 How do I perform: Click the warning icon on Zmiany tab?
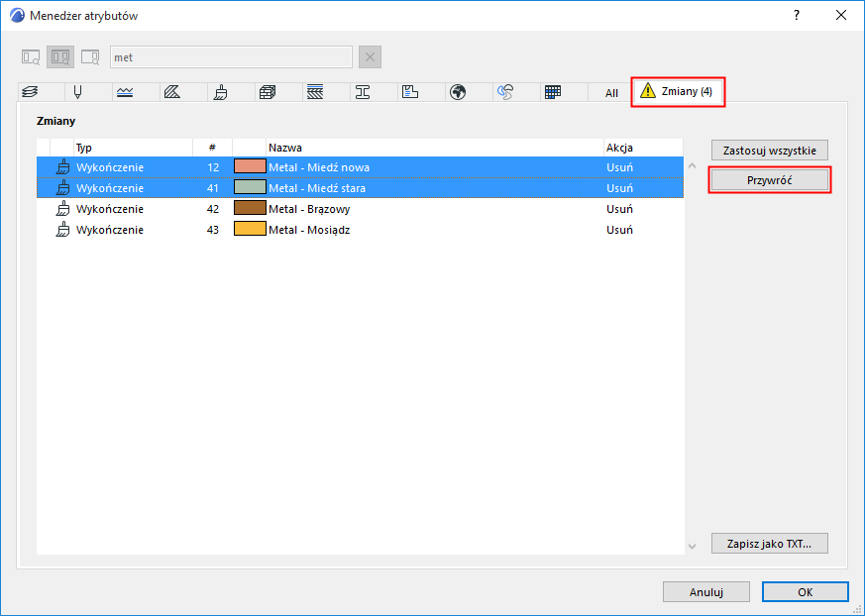coord(648,91)
